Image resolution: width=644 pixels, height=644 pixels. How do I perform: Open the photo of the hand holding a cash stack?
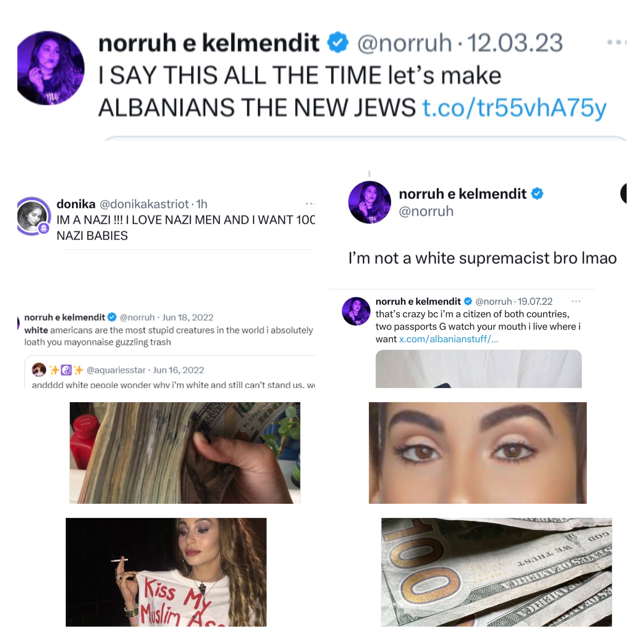click(x=185, y=453)
